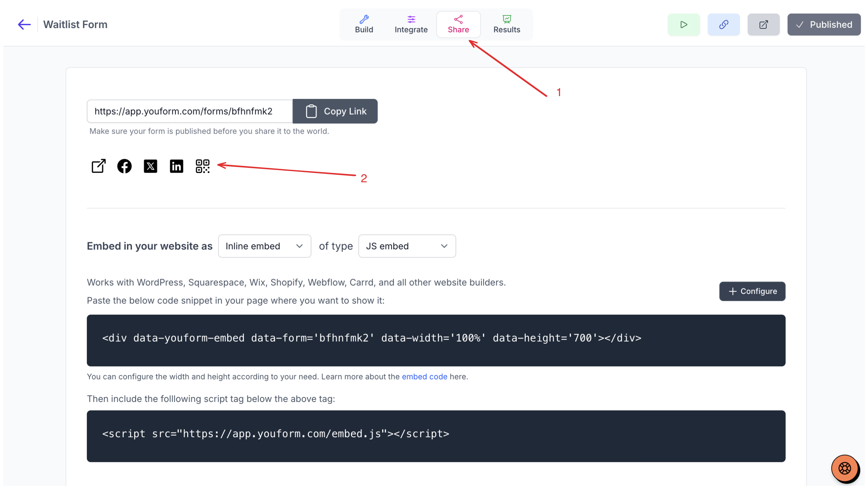
Task: Share form on X (Twitter)
Action: [150, 166]
